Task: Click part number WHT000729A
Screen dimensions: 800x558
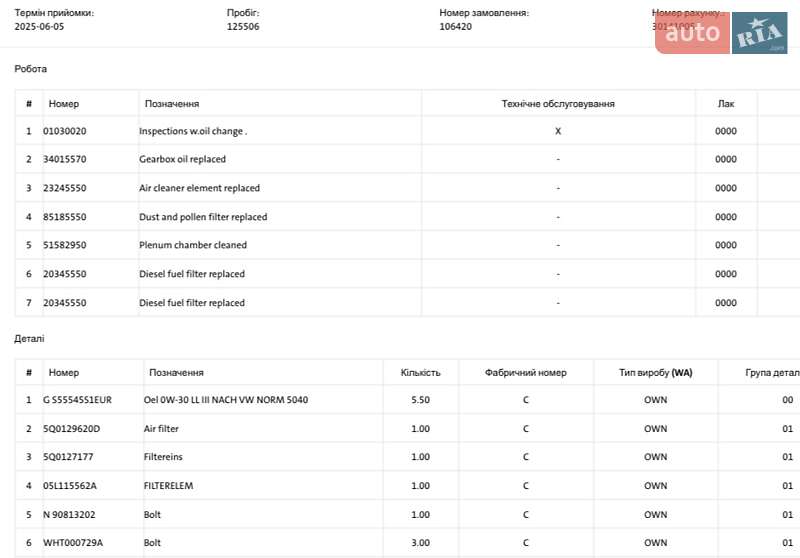Action: [73, 543]
